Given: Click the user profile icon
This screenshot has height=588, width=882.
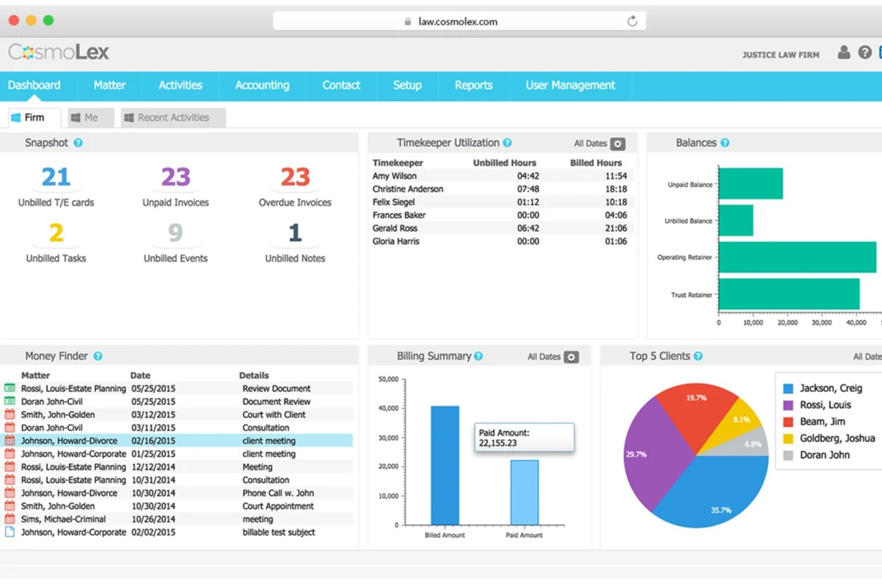Looking at the screenshot, I should click(x=844, y=52).
